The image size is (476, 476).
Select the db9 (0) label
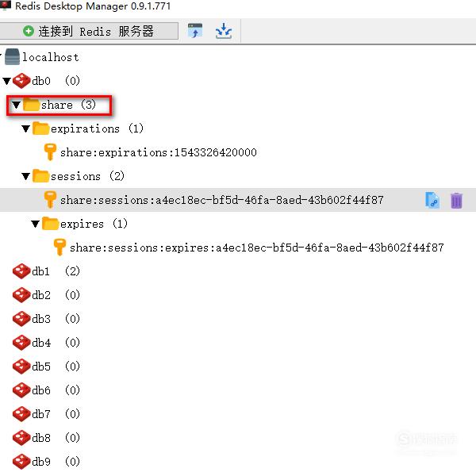(56, 462)
